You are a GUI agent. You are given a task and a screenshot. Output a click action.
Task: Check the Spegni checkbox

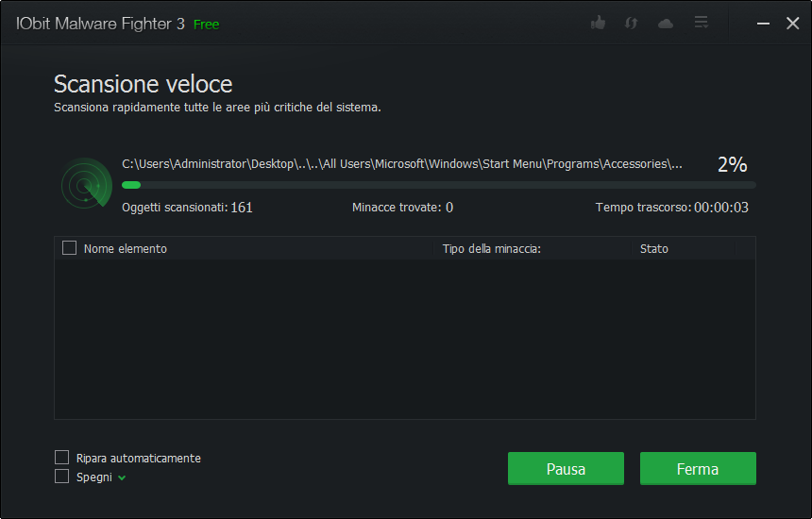click(62, 477)
